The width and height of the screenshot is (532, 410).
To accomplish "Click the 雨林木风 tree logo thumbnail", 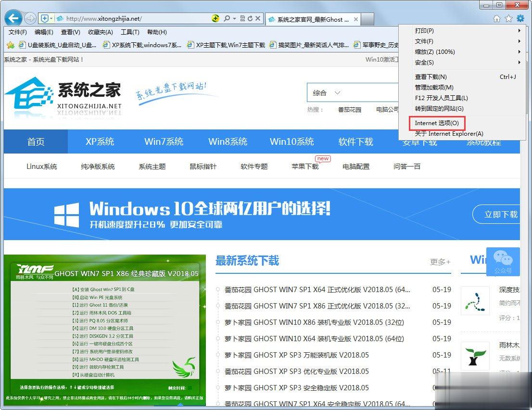I will (475, 356).
